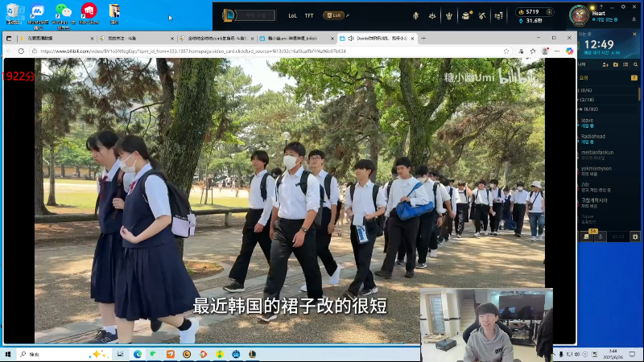Open the red circular desktop shortcut
644x362 pixels.
pos(89,14)
